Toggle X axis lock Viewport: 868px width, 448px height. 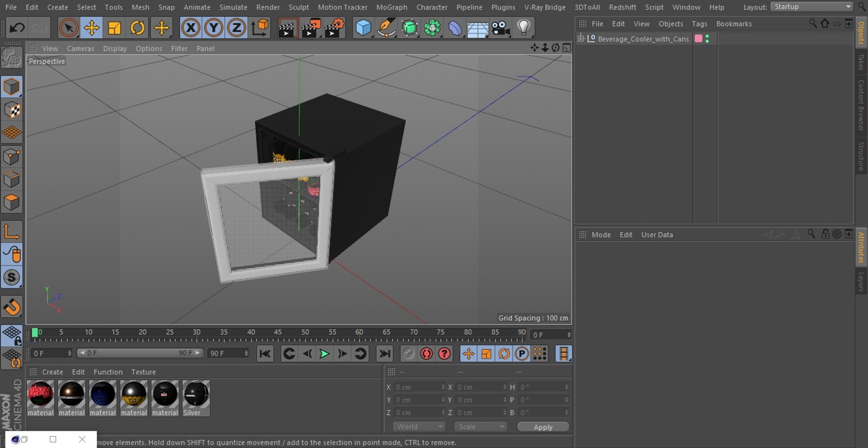pos(191,28)
